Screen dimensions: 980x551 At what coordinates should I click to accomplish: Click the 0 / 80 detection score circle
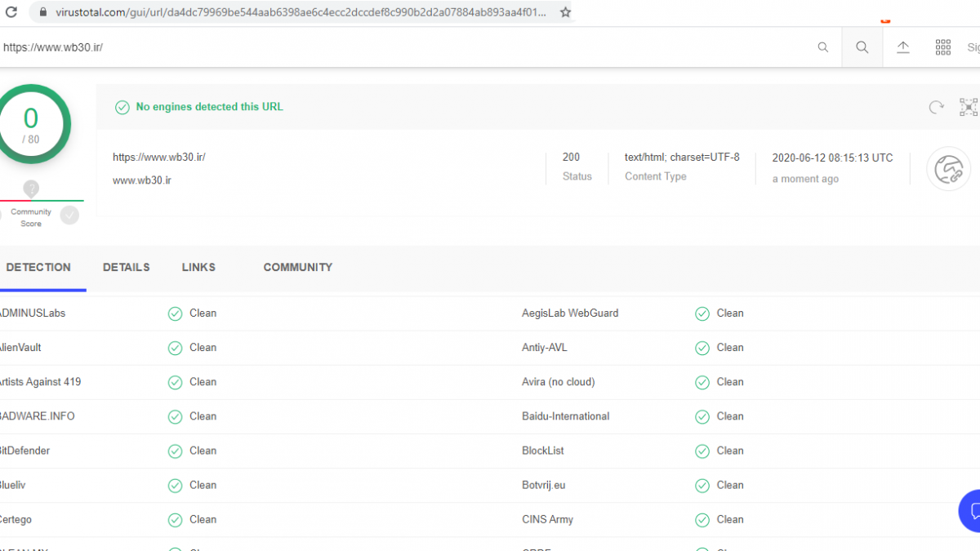coord(31,124)
